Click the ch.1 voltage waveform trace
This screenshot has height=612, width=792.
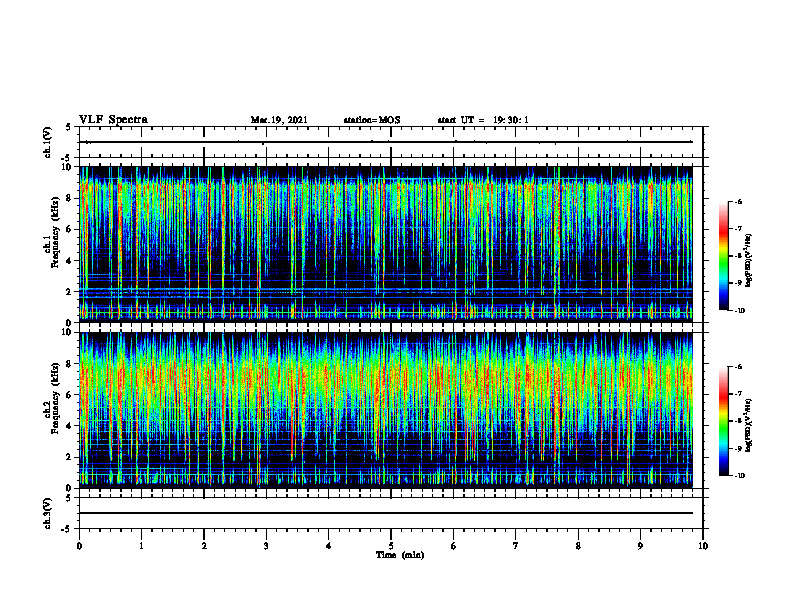click(x=386, y=142)
